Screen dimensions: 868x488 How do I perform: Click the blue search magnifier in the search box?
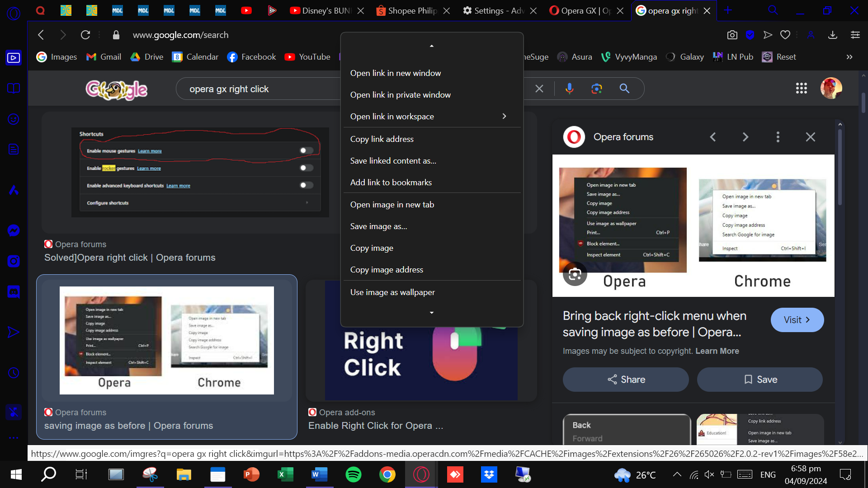(624, 89)
